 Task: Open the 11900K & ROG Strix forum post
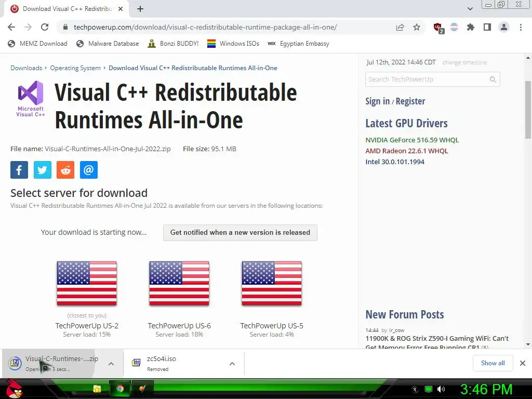(437, 342)
